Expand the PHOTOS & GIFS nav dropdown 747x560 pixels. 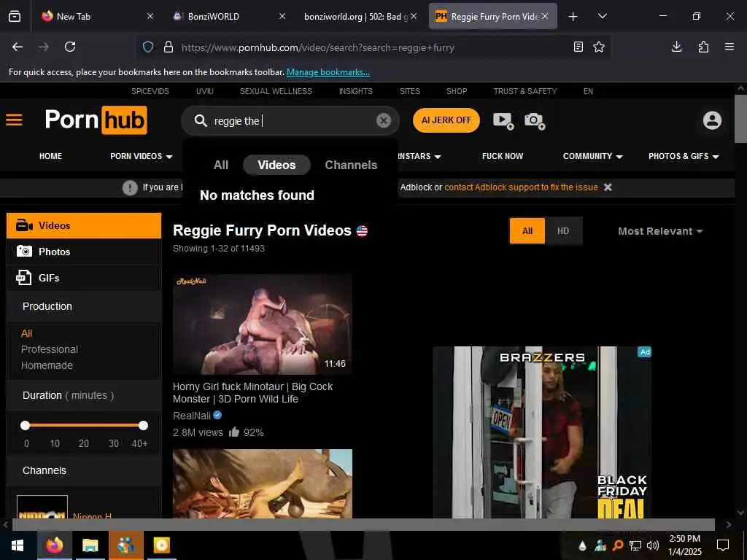pyautogui.click(x=684, y=156)
